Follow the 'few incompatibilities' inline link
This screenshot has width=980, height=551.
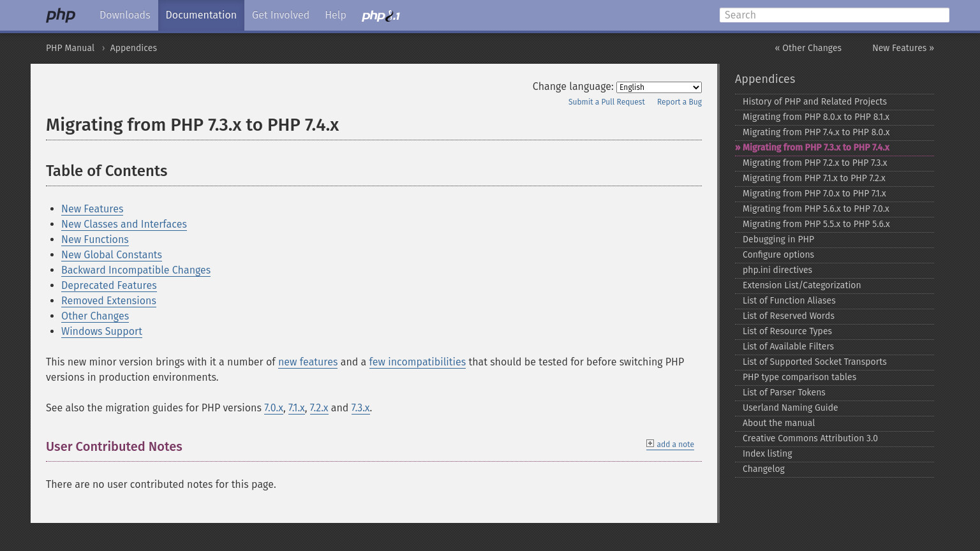(x=417, y=362)
